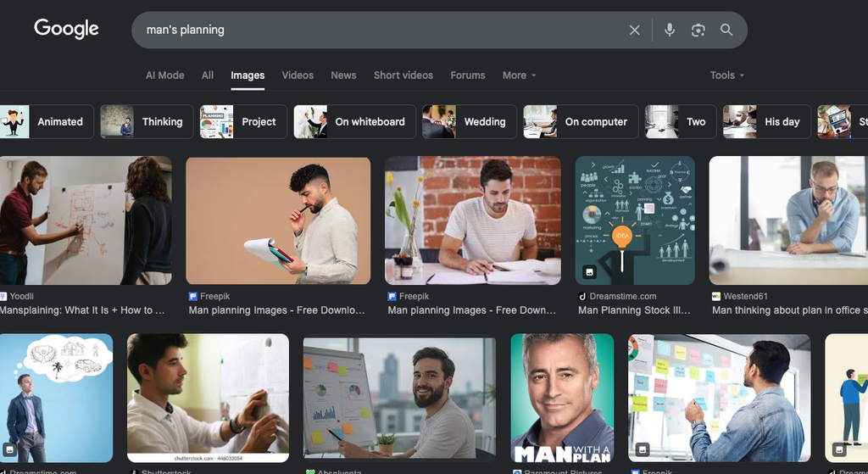This screenshot has height=474, width=868.
Task: Open image of man at sticky notes board
Action: click(719, 398)
